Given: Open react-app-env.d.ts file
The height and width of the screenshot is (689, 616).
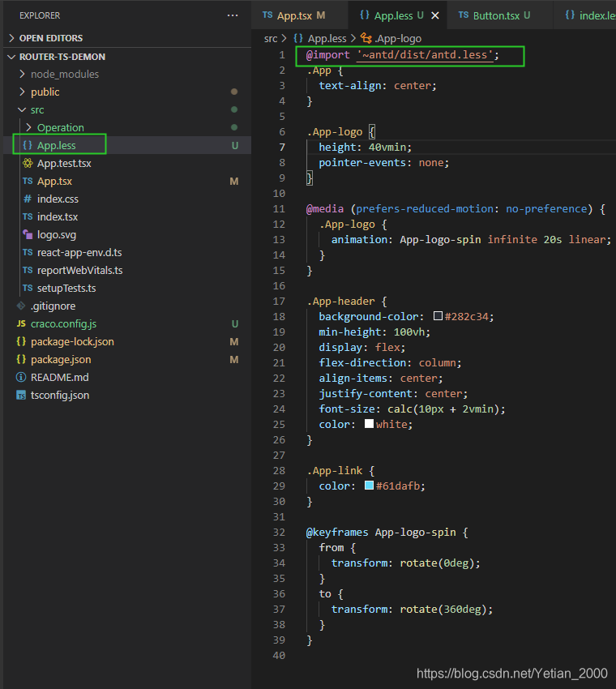Looking at the screenshot, I should (x=127, y=253).
